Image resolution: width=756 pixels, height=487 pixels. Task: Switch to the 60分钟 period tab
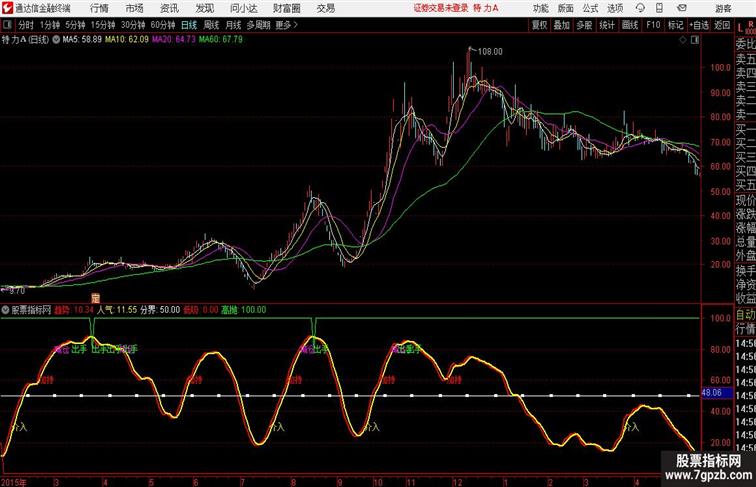click(162, 25)
